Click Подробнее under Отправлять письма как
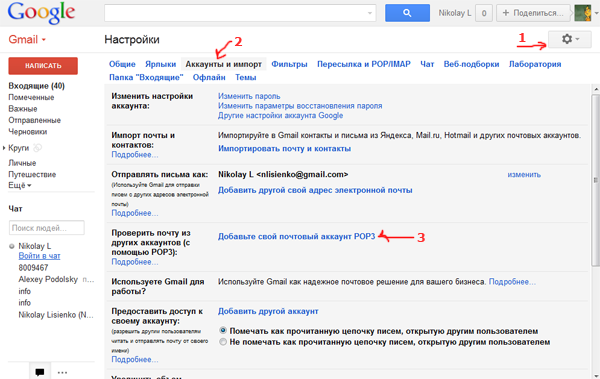600x379 pixels. (x=135, y=213)
